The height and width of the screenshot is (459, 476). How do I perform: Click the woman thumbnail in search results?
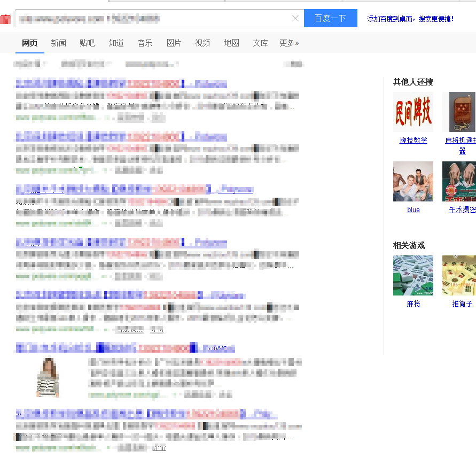coord(48,377)
